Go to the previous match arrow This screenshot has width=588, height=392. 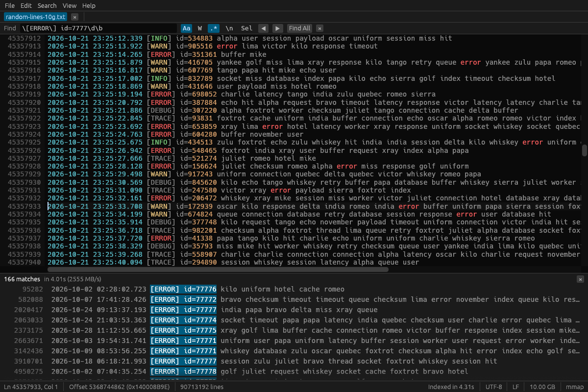coord(263,28)
